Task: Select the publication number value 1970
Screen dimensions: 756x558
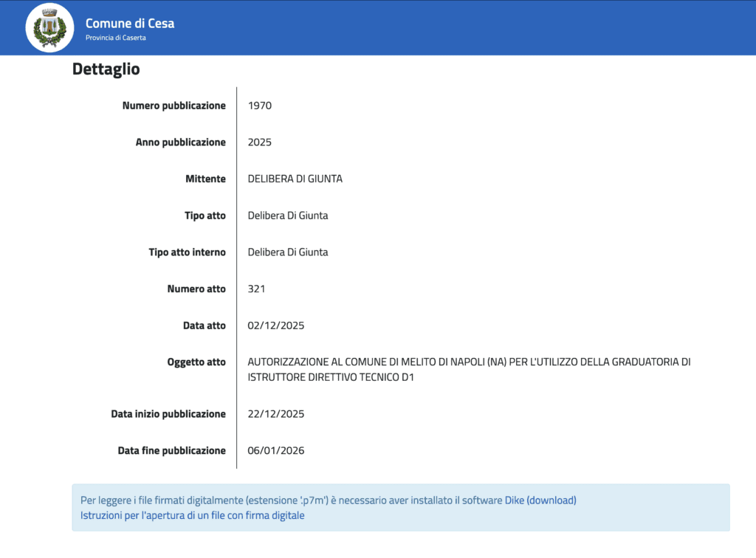Action: [260, 106]
